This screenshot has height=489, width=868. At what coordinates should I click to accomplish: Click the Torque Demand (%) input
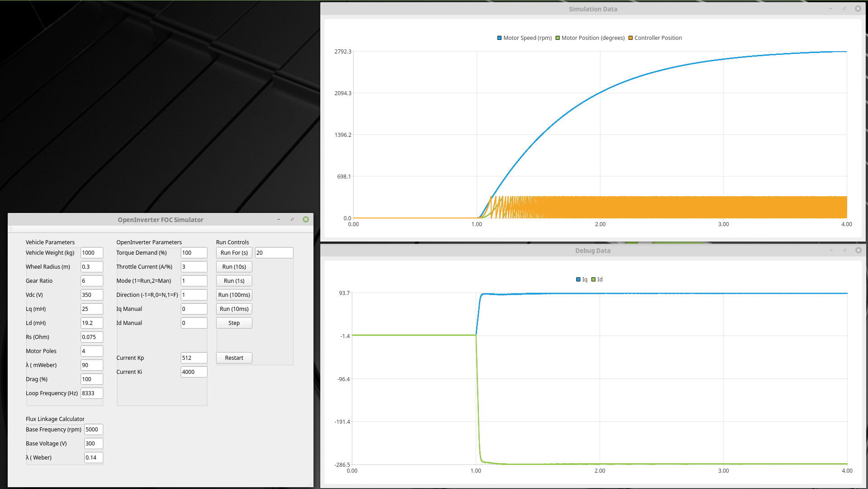[193, 253]
